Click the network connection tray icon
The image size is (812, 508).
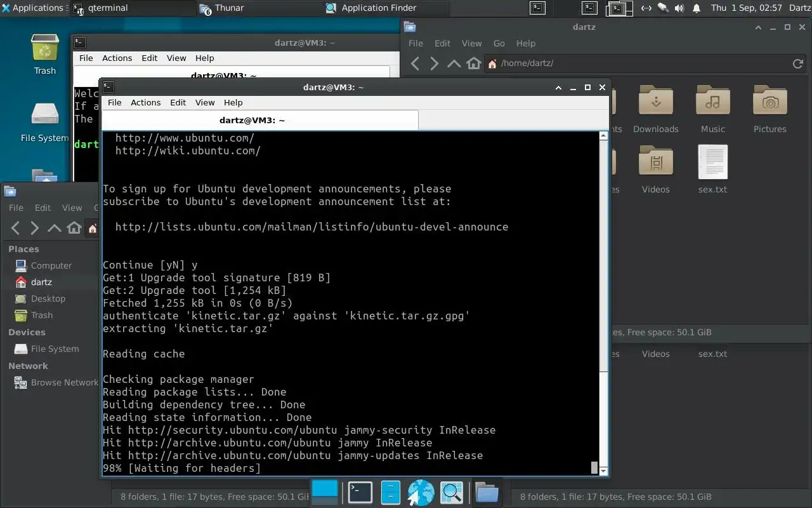click(x=646, y=8)
